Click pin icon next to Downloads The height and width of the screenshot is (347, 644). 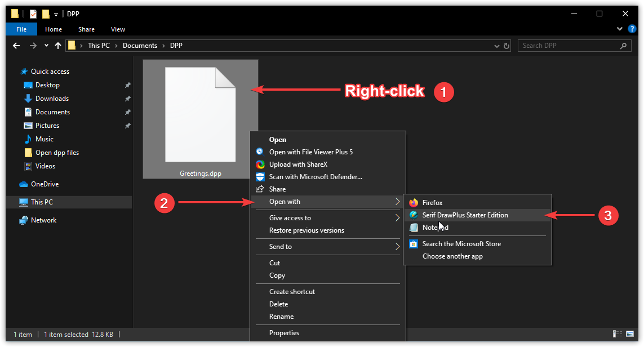[128, 99]
